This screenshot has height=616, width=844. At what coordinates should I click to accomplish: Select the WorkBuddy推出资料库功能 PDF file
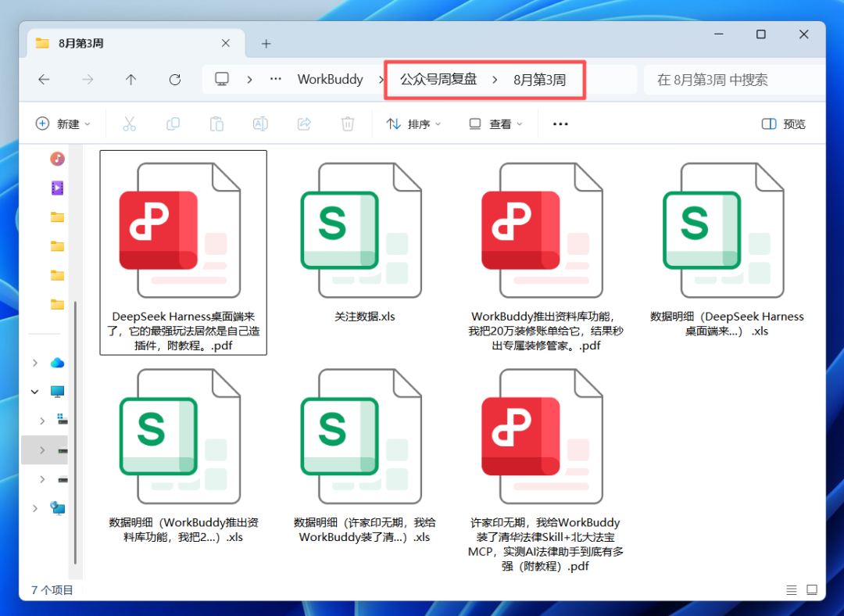coord(545,252)
